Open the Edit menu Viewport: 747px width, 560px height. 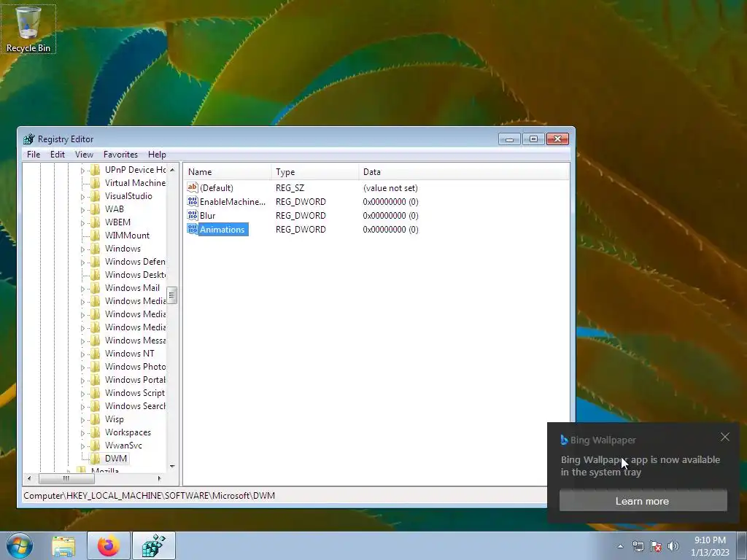(x=57, y=155)
